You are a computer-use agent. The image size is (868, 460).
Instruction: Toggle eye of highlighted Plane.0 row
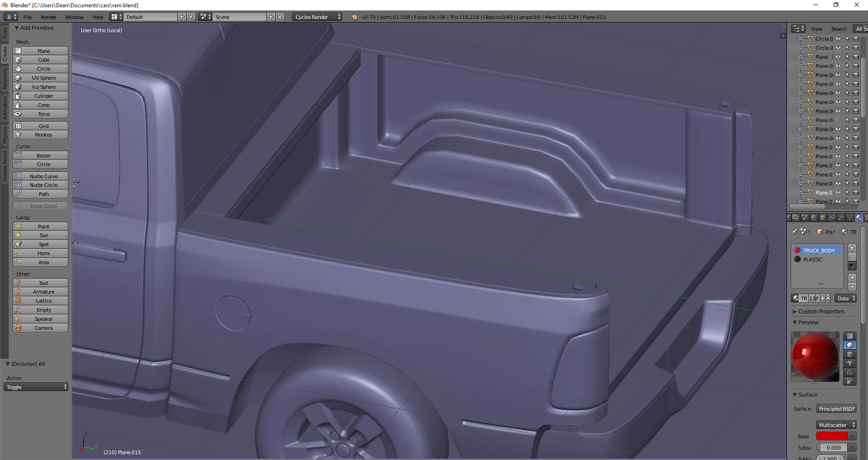coord(838,192)
